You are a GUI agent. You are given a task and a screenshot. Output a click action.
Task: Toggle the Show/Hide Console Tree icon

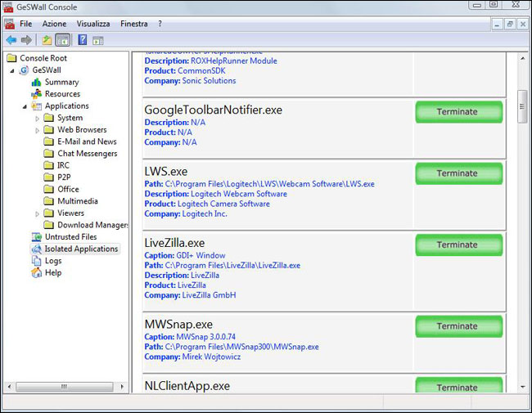[63, 39]
